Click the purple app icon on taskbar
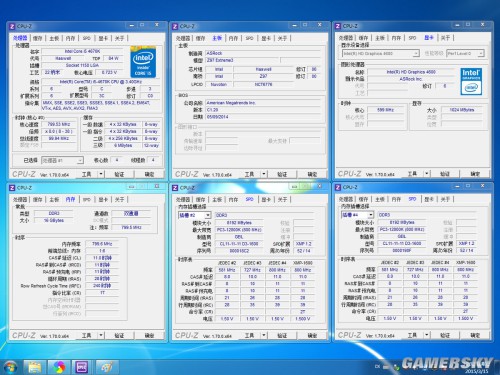This screenshot has width=500, height=375. (82, 367)
